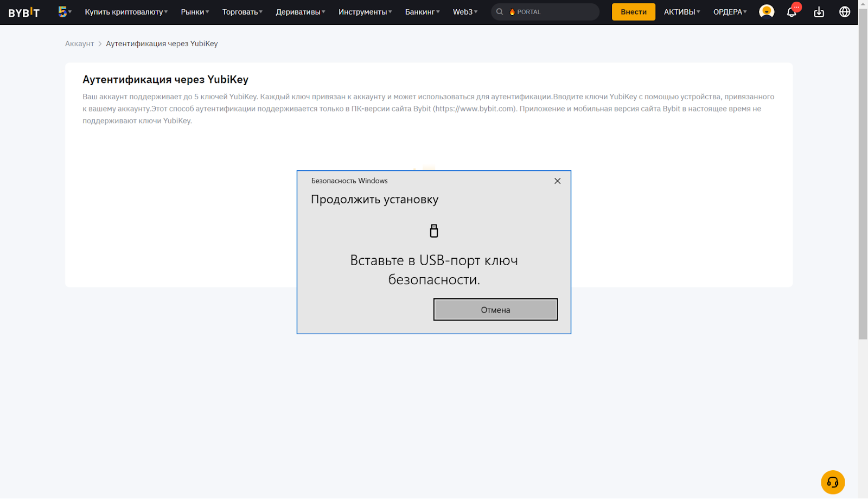The height and width of the screenshot is (499, 868).
Task: Open the АКТИВЫ dropdown
Action: [682, 12]
